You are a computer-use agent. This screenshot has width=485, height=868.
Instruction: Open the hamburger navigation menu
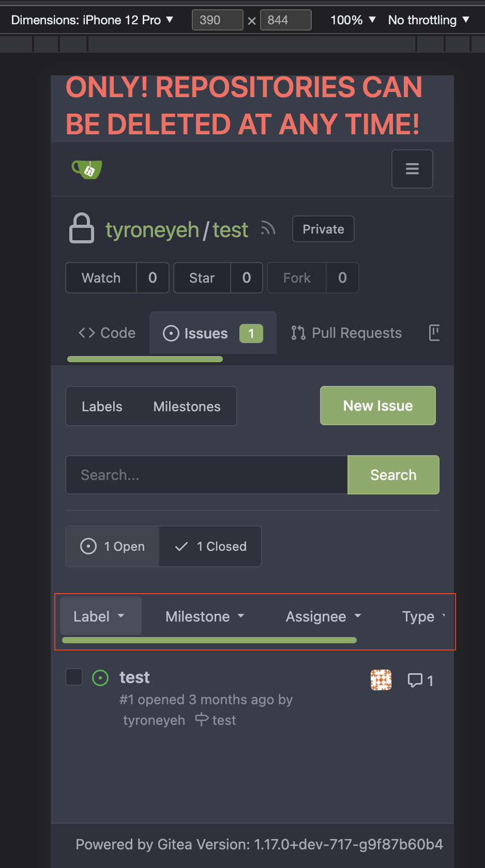pos(412,169)
